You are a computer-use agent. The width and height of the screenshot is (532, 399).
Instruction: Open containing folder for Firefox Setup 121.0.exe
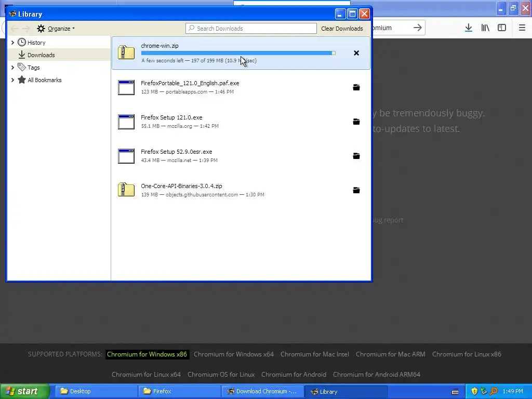(x=356, y=122)
